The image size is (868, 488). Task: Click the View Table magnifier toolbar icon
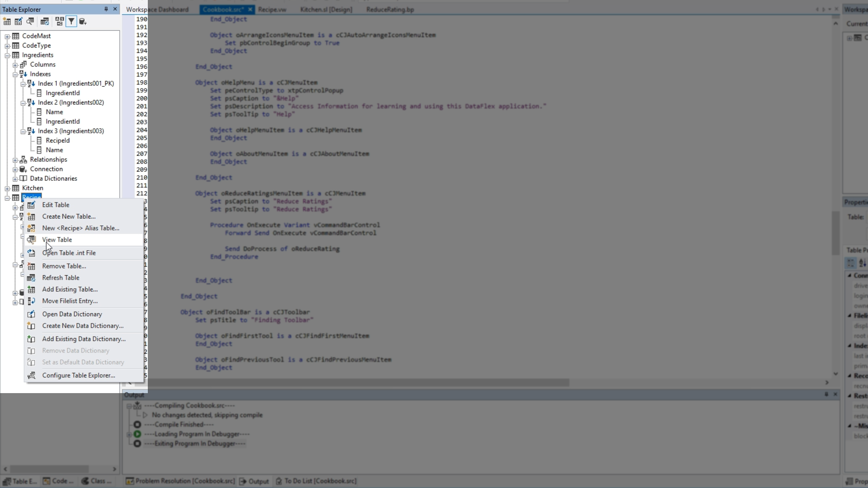click(30, 21)
